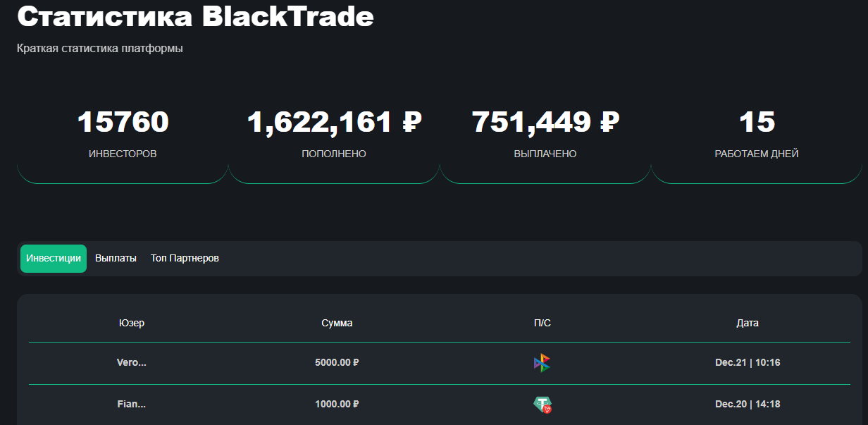Viewport: 868px width, 425px height.
Task: Click the multicolored triangle payment system icon
Action: (x=542, y=363)
